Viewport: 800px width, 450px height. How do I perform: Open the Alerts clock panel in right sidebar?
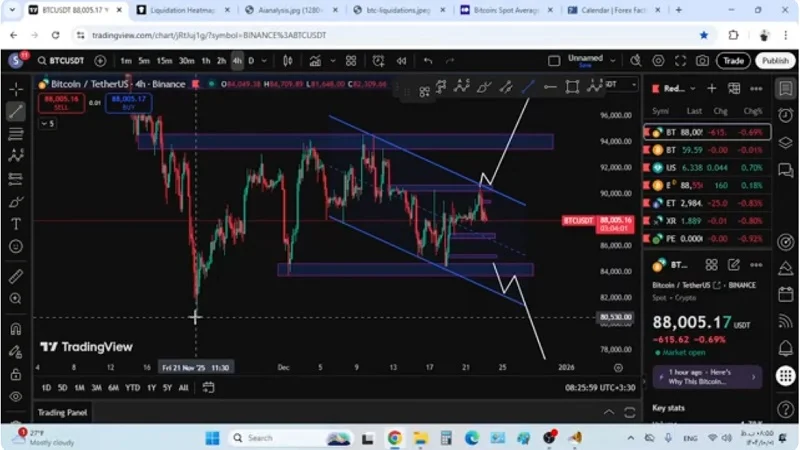click(786, 115)
